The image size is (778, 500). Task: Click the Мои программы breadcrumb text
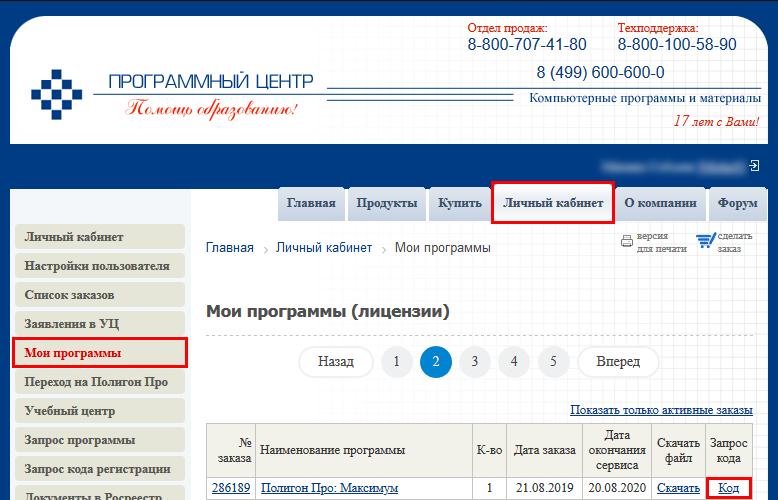443,248
